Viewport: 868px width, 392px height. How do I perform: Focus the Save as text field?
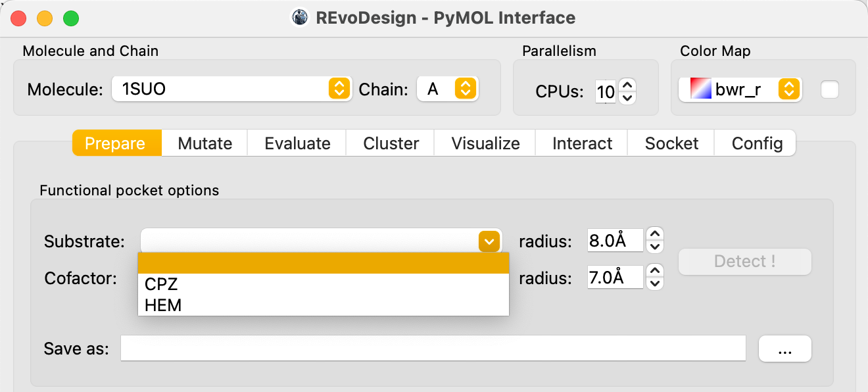tap(433, 349)
